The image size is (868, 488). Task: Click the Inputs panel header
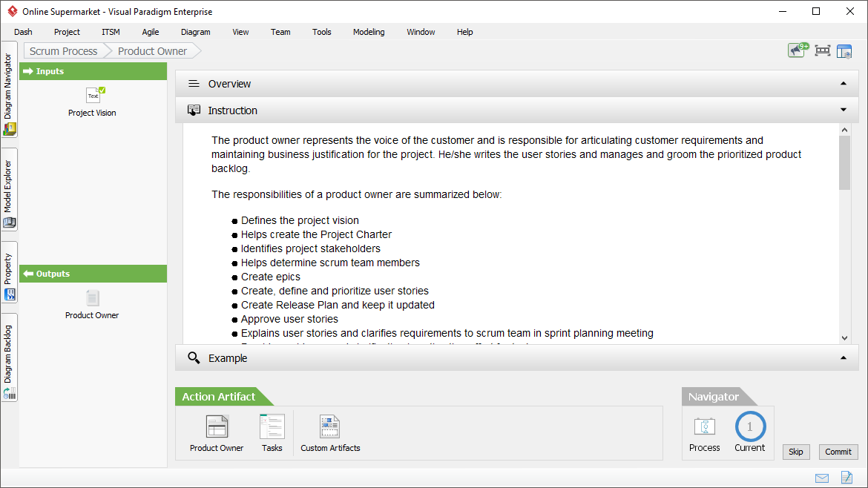click(x=93, y=71)
